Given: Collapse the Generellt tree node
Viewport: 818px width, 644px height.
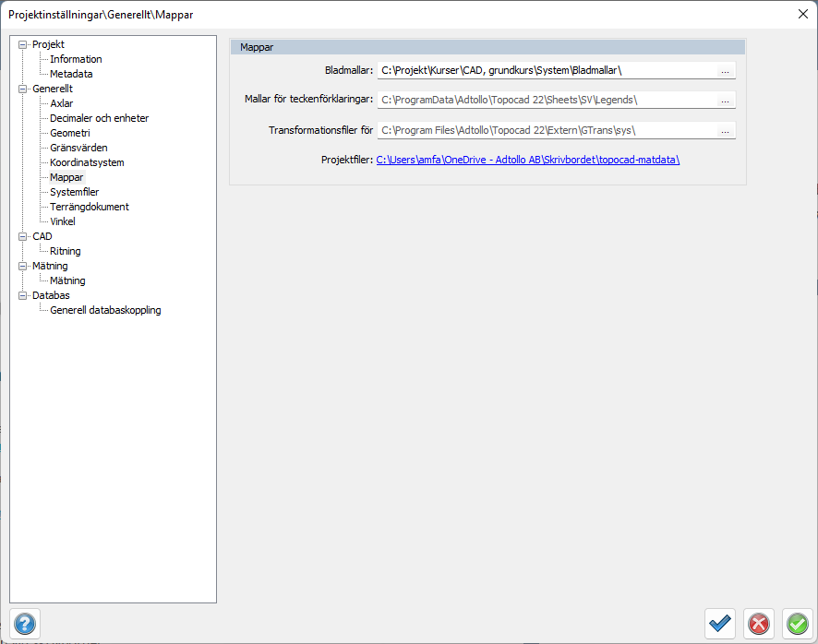Looking at the screenshot, I should pyautogui.click(x=23, y=89).
